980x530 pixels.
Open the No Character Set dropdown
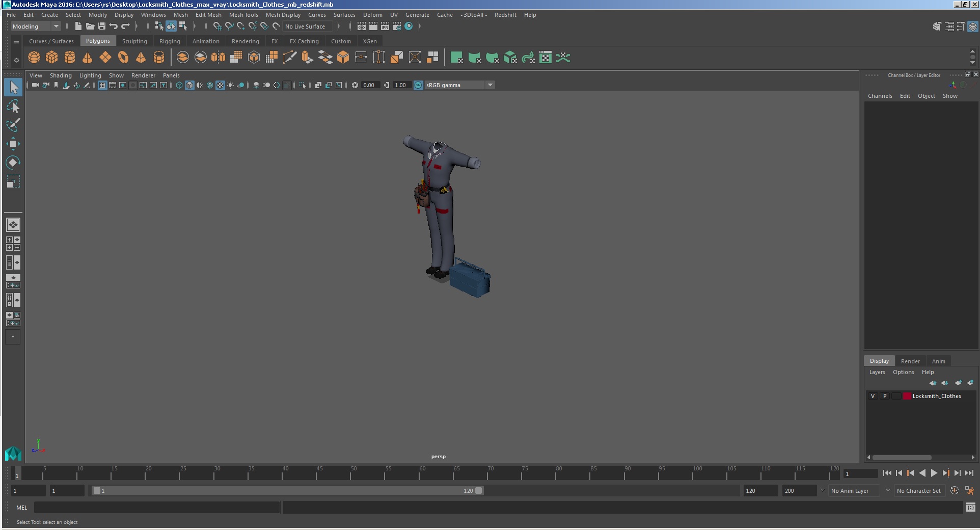tap(919, 491)
